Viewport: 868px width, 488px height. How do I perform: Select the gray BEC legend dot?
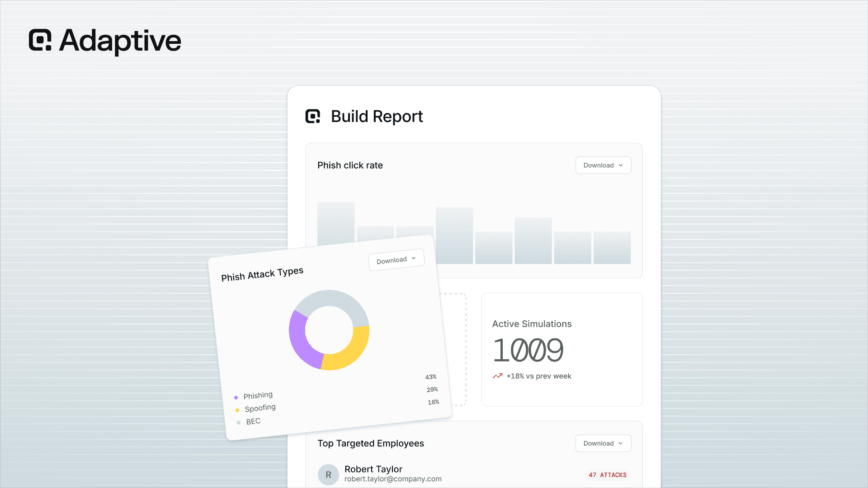[239, 423]
